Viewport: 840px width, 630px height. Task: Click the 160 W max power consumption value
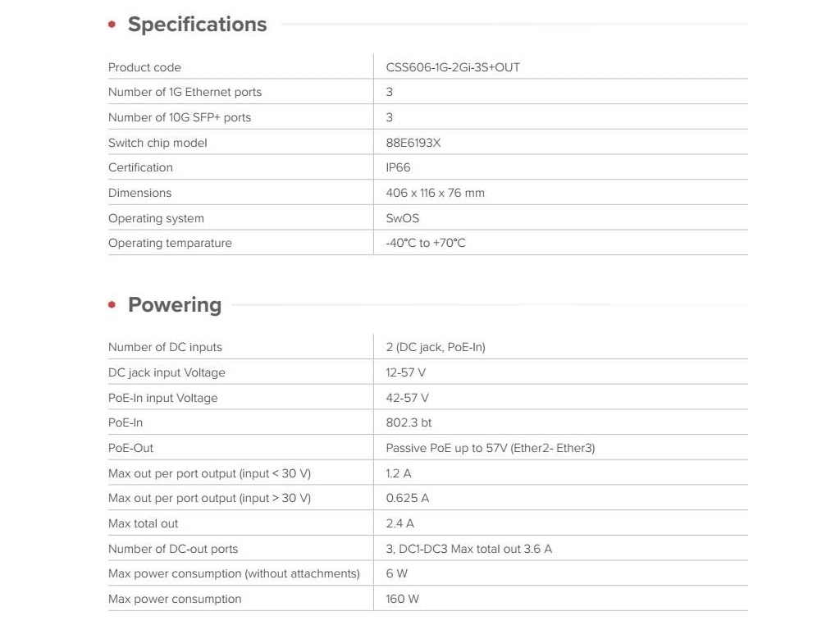tap(402, 599)
